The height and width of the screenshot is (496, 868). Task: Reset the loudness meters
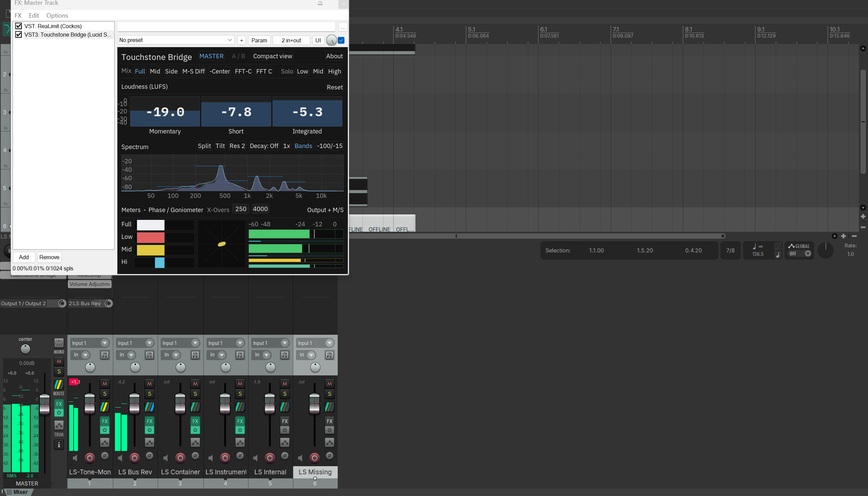[334, 87]
